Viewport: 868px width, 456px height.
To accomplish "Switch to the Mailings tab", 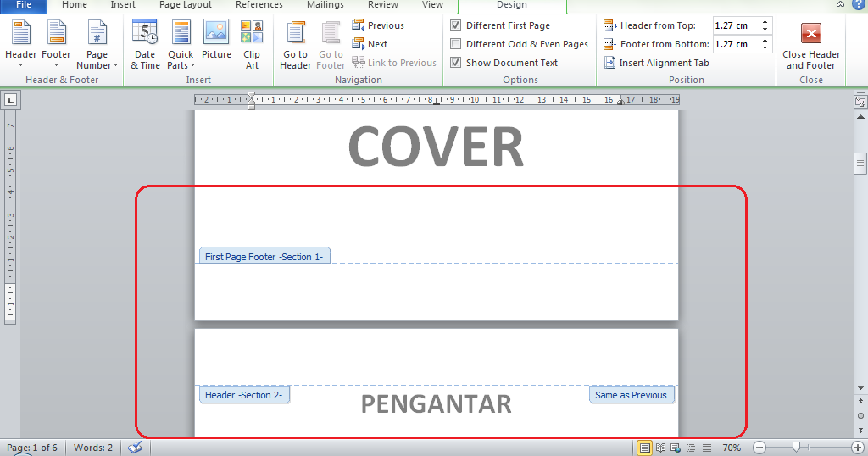I will 325,5.
